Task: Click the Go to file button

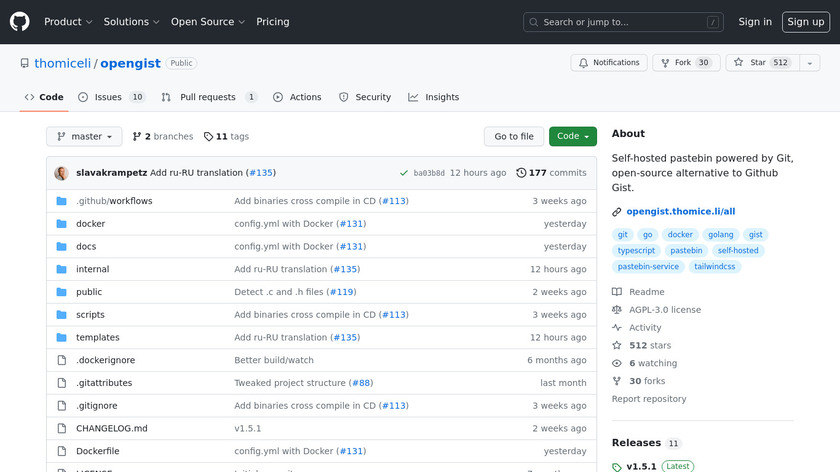Action: [514, 137]
